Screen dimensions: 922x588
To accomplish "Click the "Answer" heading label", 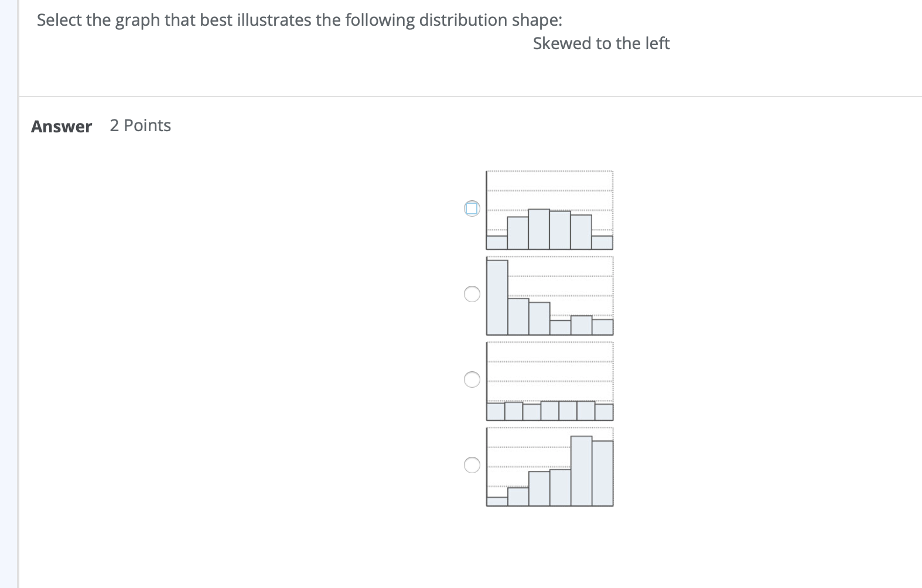I will click(x=62, y=127).
